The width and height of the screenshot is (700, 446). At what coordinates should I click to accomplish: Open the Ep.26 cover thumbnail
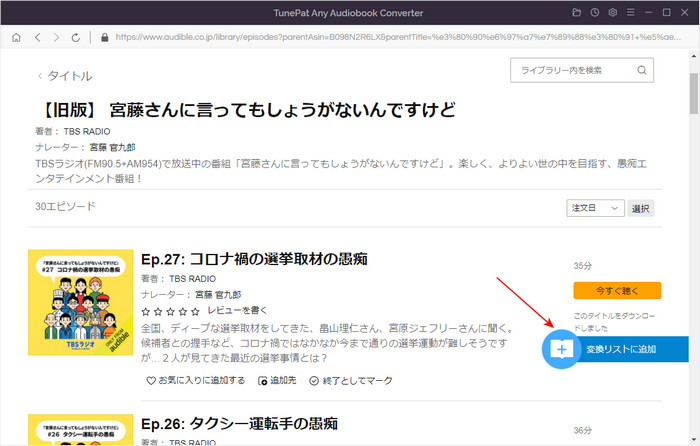click(80, 429)
